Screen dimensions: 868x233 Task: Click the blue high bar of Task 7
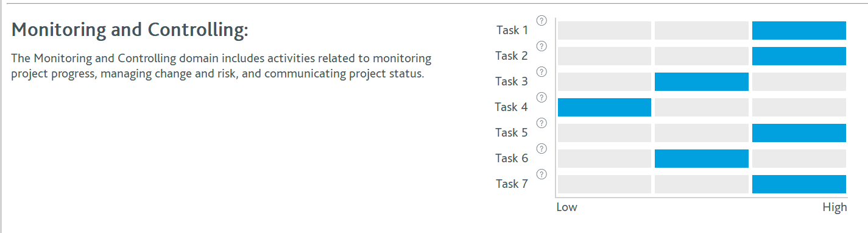tap(799, 184)
